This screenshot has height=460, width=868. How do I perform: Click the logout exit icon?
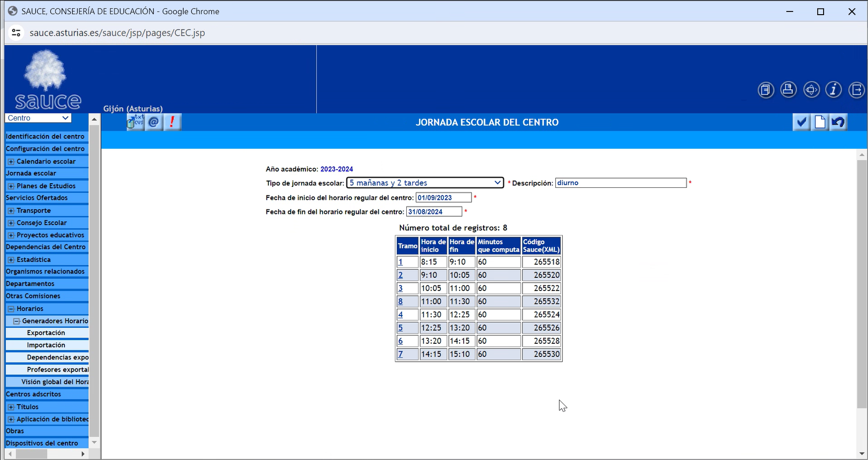click(x=856, y=90)
